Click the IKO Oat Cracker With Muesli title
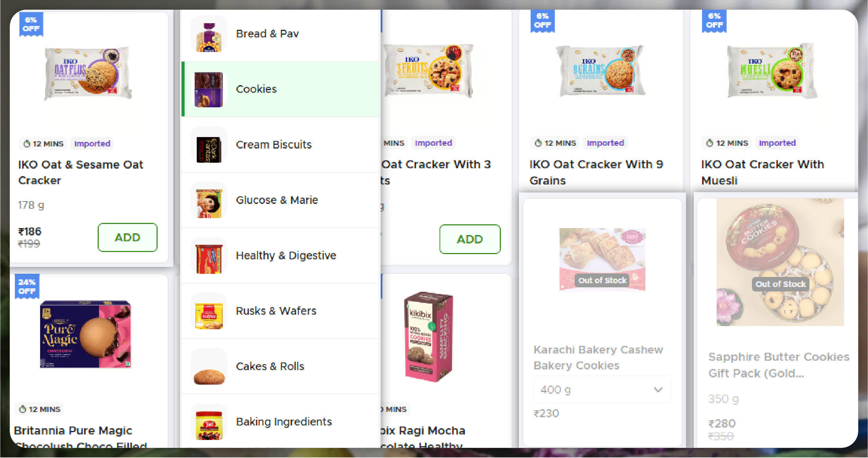Screen dimensions: 868x458 762,172
